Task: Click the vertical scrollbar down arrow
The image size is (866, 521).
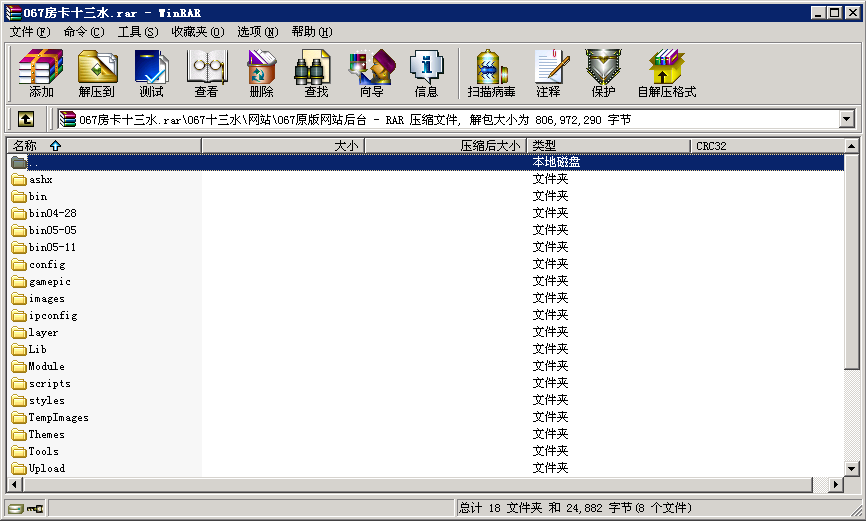Action: (851, 468)
